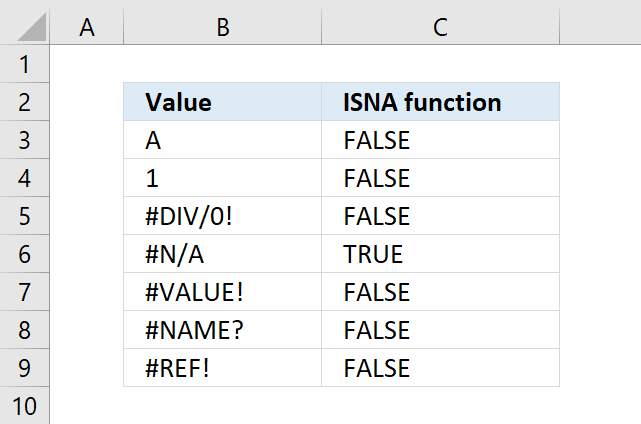Select cell containing #N/A

click(223, 254)
